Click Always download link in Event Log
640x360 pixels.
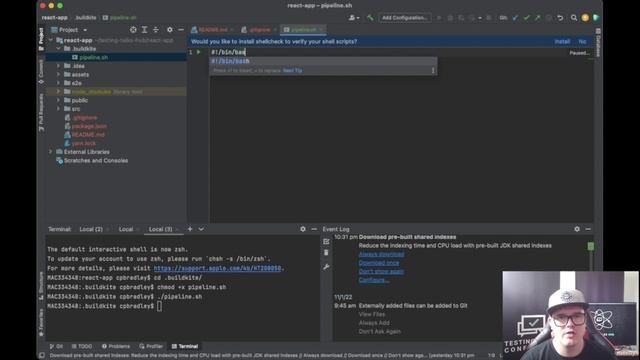(x=381, y=254)
